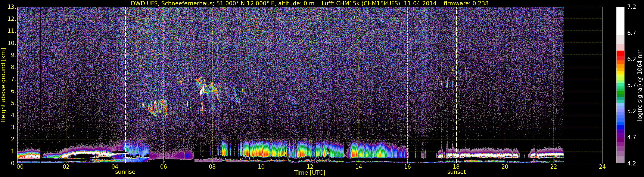Click the white dashed sunset marker line

pos(457,85)
